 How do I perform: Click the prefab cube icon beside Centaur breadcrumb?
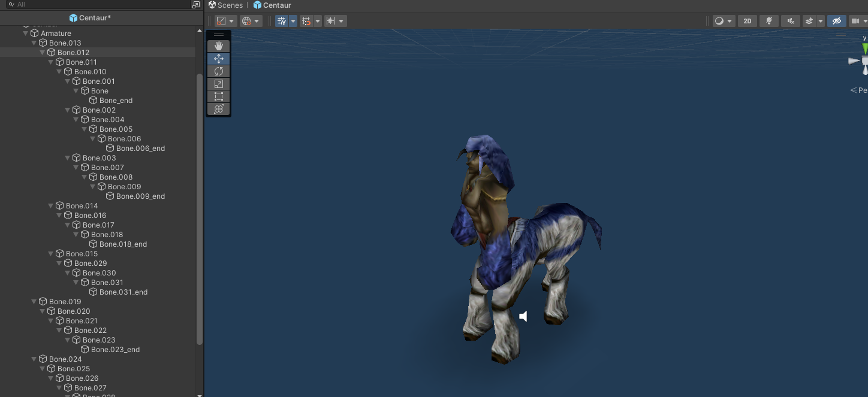coord(257,5)
